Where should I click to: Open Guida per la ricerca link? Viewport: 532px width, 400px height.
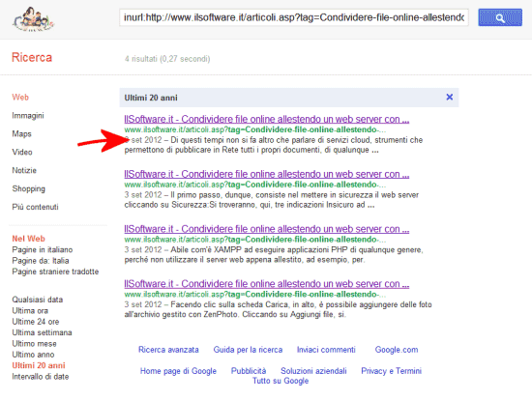tap(248, 350)
